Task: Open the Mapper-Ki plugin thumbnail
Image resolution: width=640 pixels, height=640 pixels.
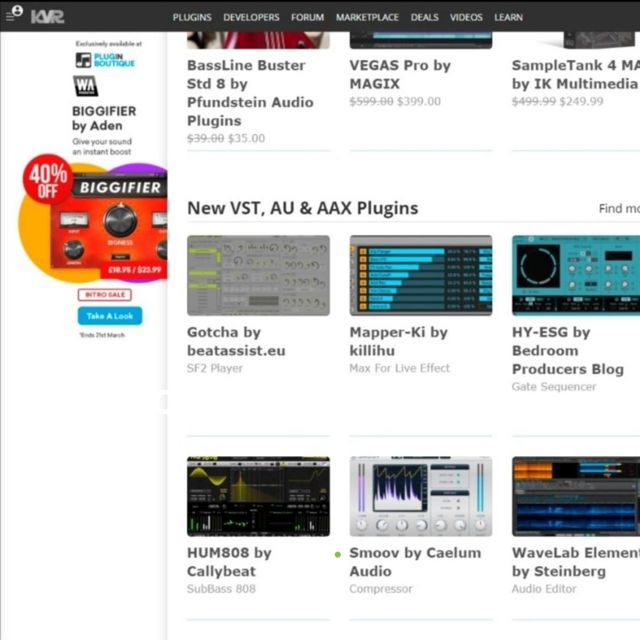Action: [420, 275]
